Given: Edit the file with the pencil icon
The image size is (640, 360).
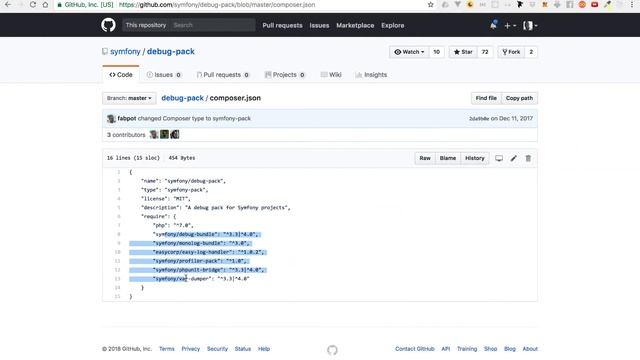Looking at the screenshot, I should (513, 158).
